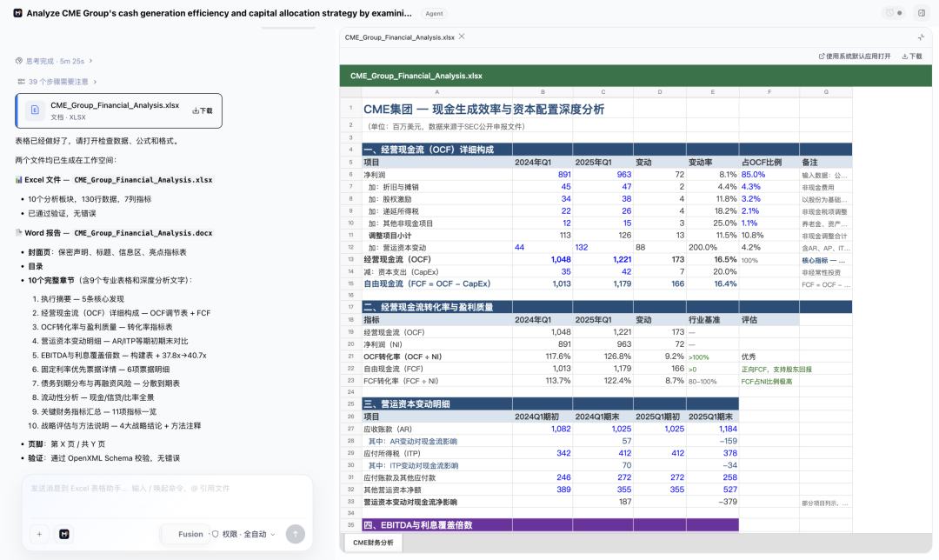Expand the 思考完成 5m 25s thinking section
The width and height of the screenshot is (939, 560).
pyautogui.click(x=54, y=61)
